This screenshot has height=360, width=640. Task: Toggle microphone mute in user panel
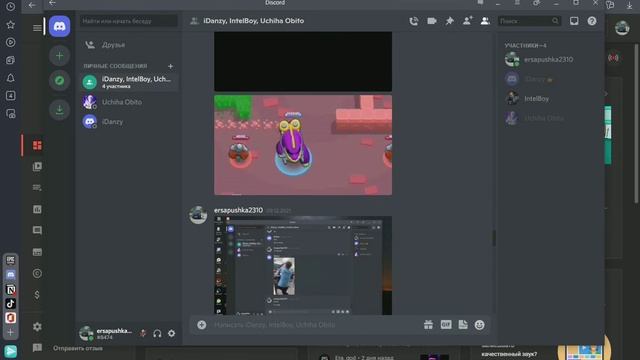tap(143, 333)
